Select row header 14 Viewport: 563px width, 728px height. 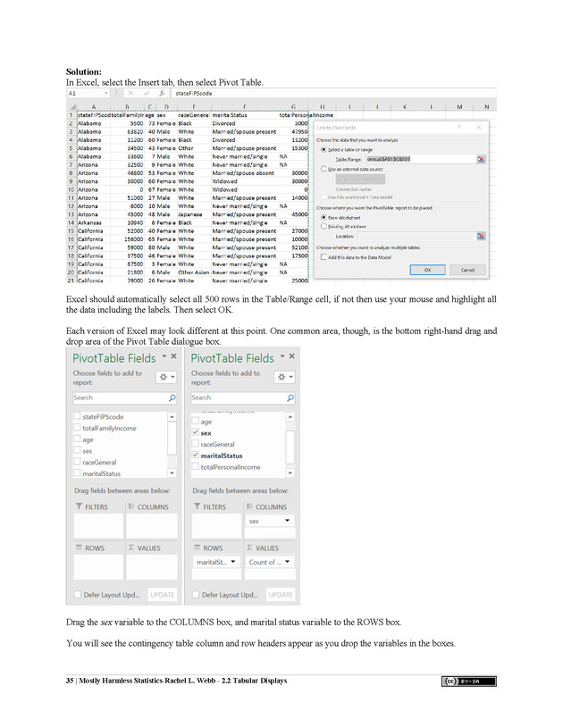tap(71, 222)
